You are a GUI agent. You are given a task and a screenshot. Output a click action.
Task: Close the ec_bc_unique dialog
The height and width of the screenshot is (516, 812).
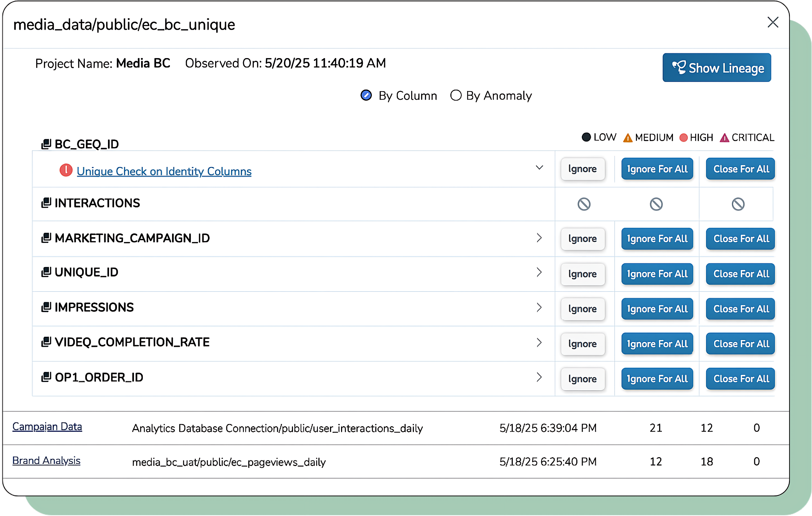tap(773, 23)
